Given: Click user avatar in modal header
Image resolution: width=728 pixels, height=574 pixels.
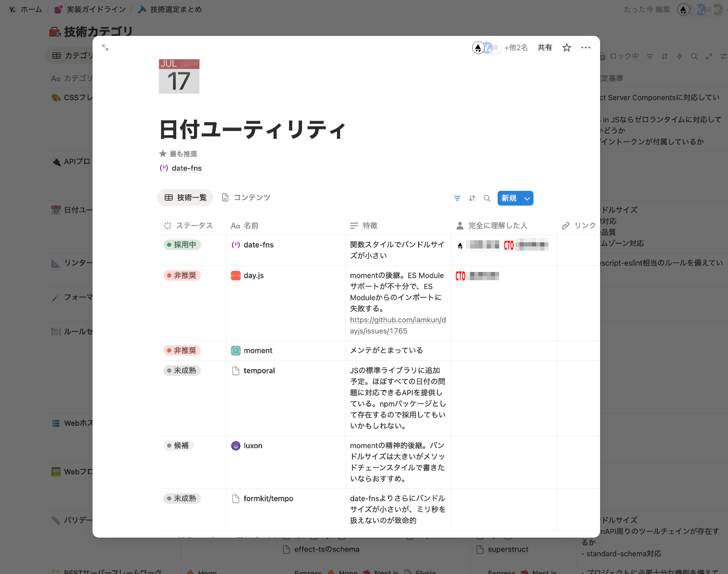Looking at the screenshot, I should click(478, 48).
